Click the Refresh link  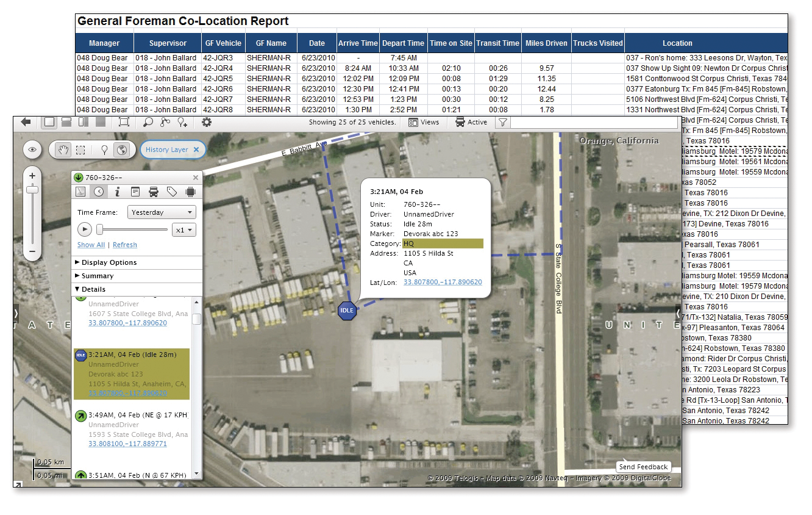click(x=125, y=245)
